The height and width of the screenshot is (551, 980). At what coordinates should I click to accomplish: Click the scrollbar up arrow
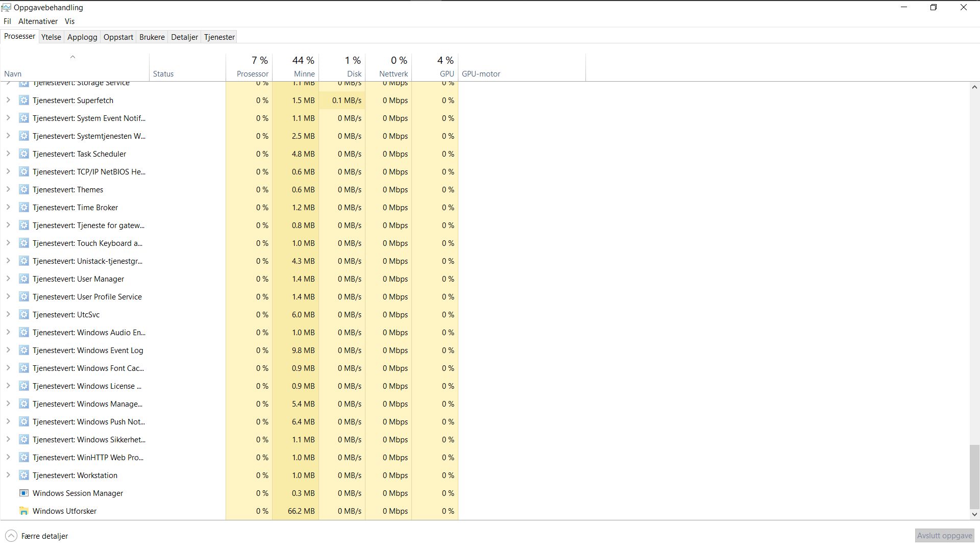(x=974, y=87)
